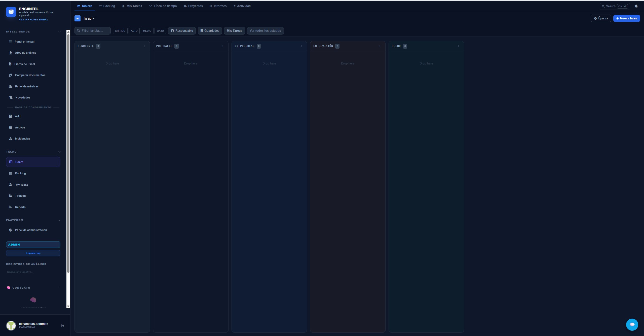Open Wiki in sidebar

(33, 116)
